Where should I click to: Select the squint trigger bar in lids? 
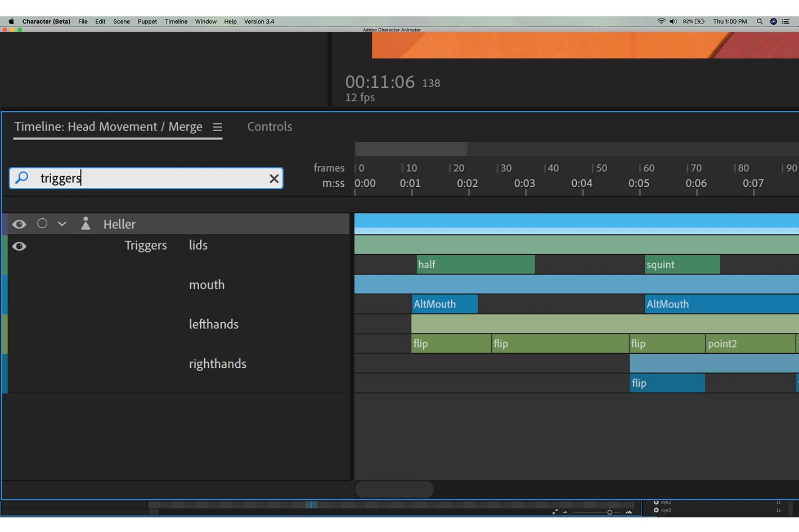point(682,264)
